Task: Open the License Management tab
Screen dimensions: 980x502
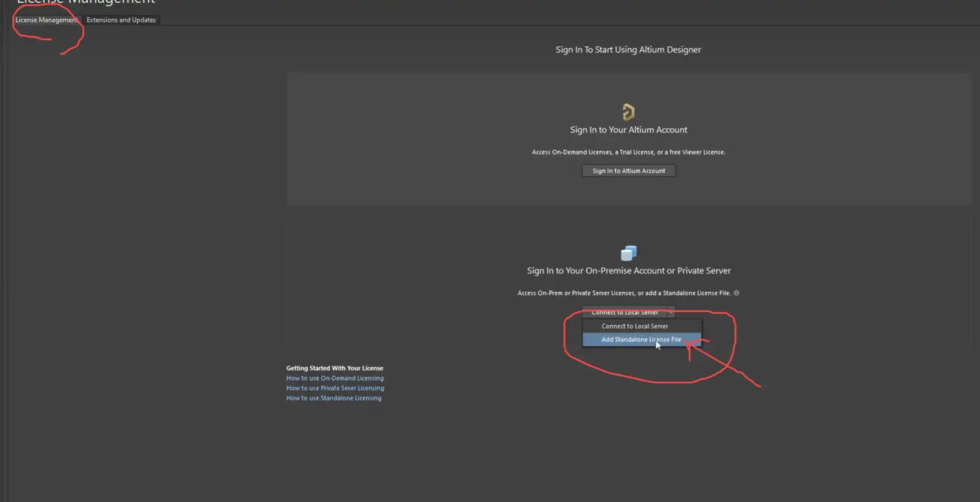Action: point(46,20)
